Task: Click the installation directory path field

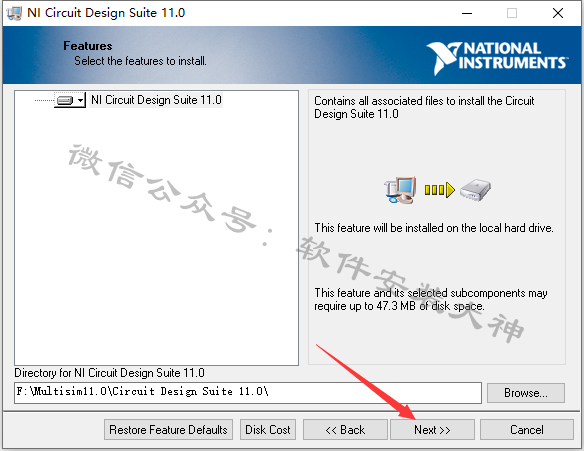Action: [x=248, y=393]
